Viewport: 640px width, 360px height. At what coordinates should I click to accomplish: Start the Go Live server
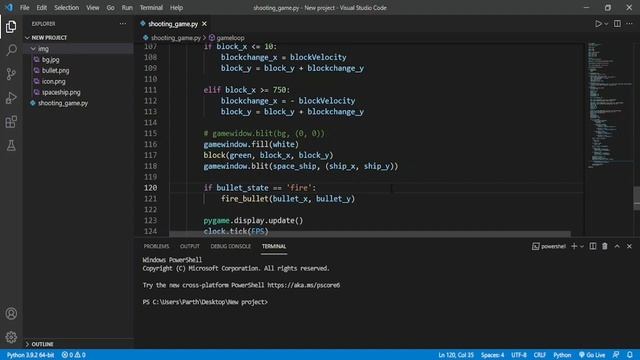[592, 355]
